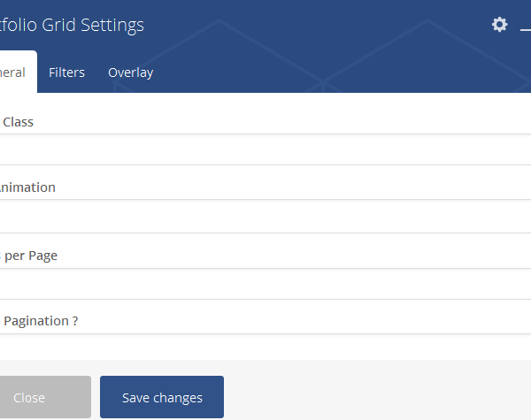Click the Pagination ? label text
The image size is (531, 420).
[40, 321]
